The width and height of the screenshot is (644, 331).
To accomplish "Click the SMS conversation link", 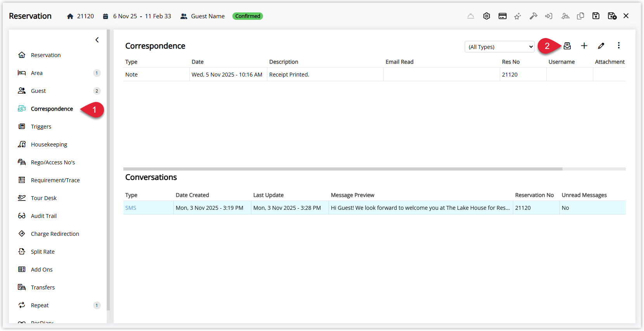I will point(131,208).
